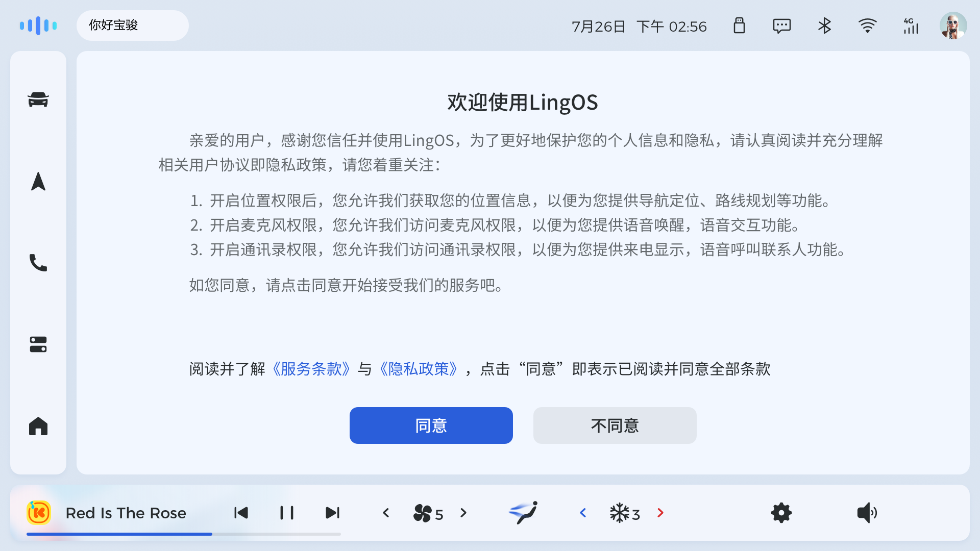Check the 4G signal strength icon

pyautogui.click(x=911, y=26)
